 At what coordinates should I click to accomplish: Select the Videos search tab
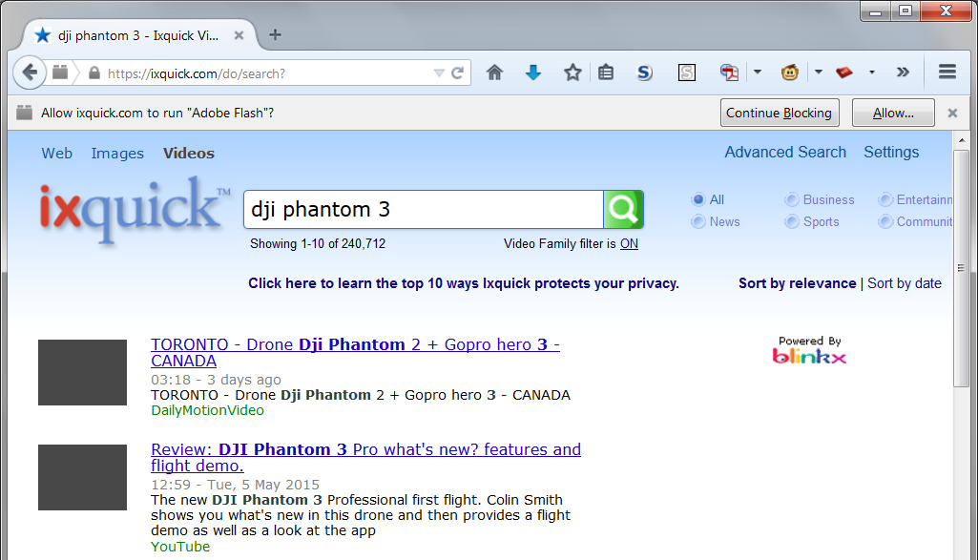click(189, 153)
